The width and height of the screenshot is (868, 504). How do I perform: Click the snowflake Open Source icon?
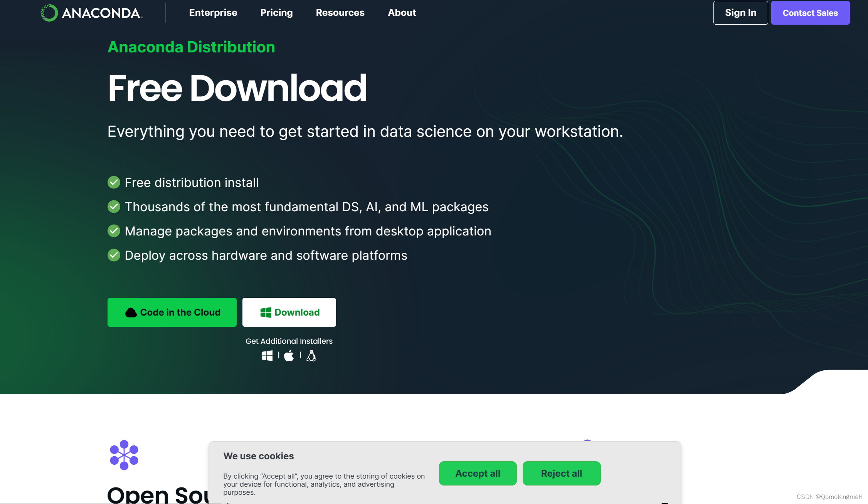click(124, 454)
